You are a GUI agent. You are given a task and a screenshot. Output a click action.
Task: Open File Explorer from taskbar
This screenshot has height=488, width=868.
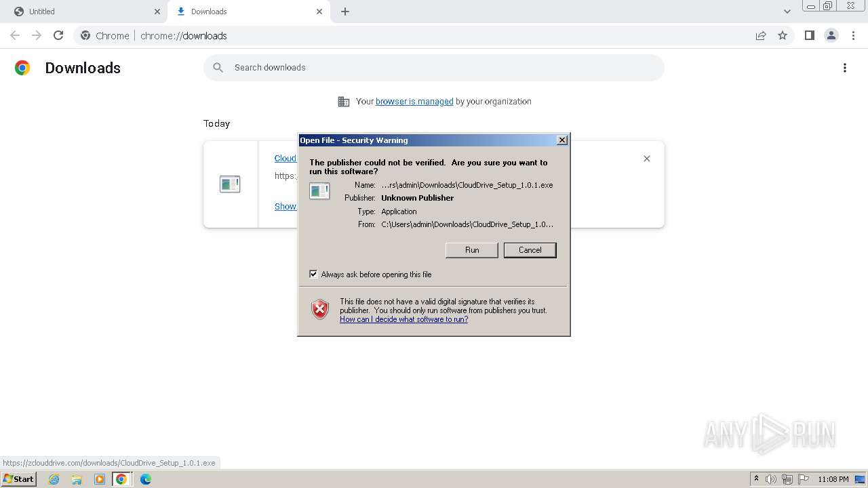(x=77, y=479)
